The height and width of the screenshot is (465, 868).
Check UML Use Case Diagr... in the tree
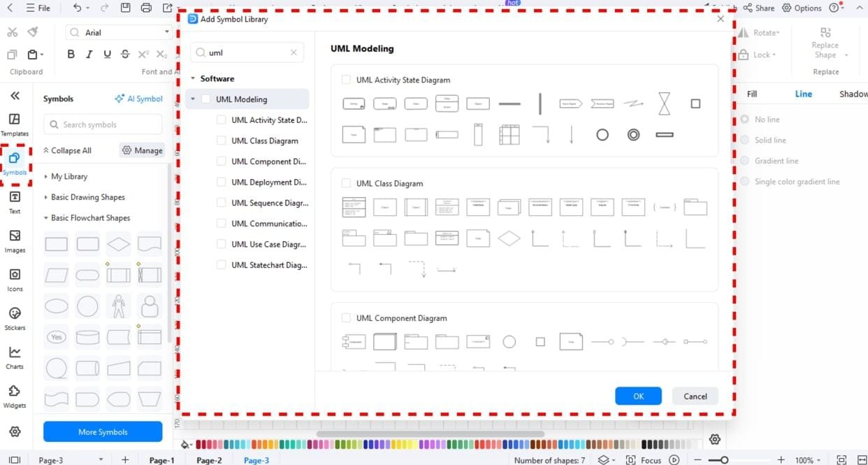(x=222, y=245)
